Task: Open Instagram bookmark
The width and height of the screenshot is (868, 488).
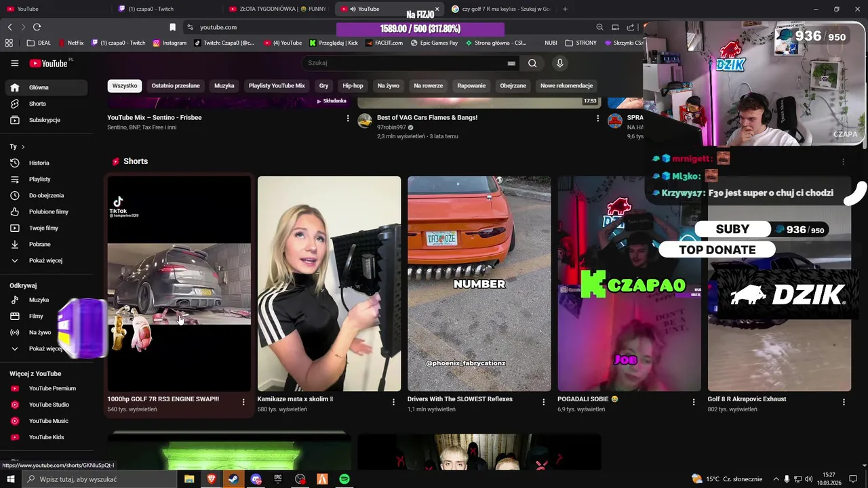Action: pyautogui.click(x=170, y=43)
